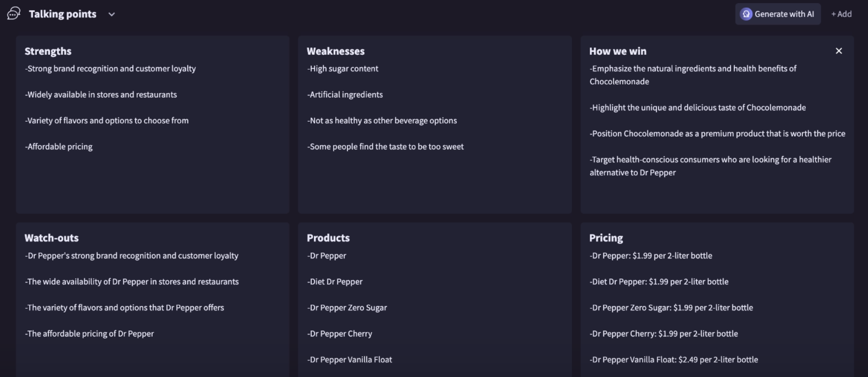Click the Some people find taste too sweet item
The width and height of the screenshot is (868, 377).
385,147
